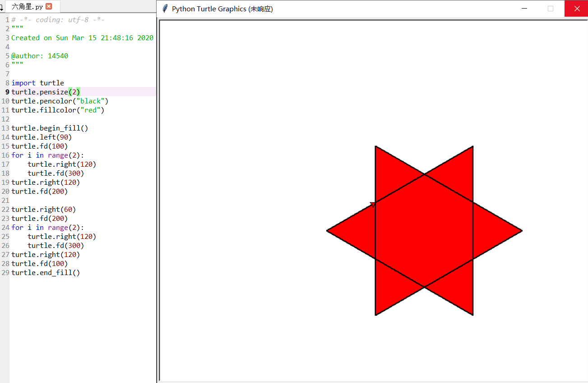
Task: Click 'turtle.fd(200)' on line 23
Action: pyautogui.click(x=40, y=218)
